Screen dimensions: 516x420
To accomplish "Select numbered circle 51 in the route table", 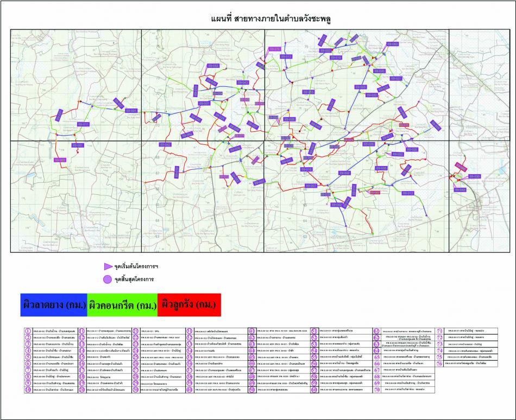I will [x=314, y=330].
